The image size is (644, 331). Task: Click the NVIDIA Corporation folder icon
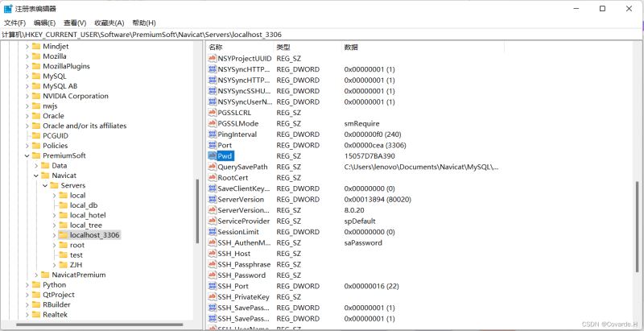point(36,96)
